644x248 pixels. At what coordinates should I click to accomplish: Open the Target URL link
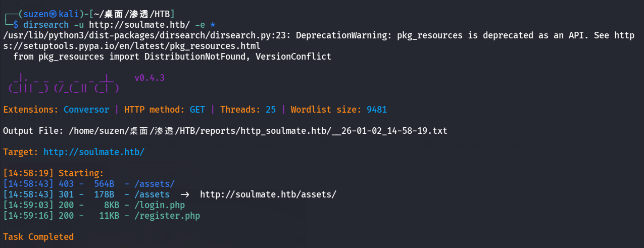pos(94,152)
